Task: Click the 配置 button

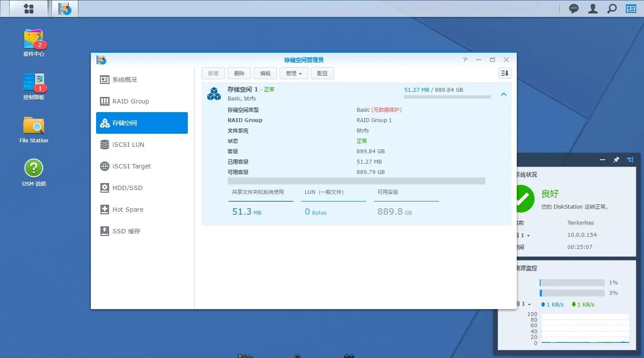Action: [322, 74]
